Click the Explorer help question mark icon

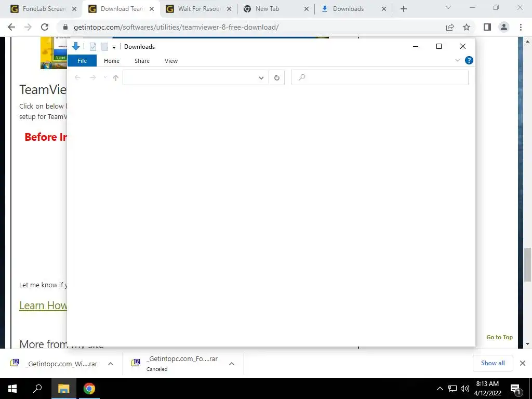(469, 60)
